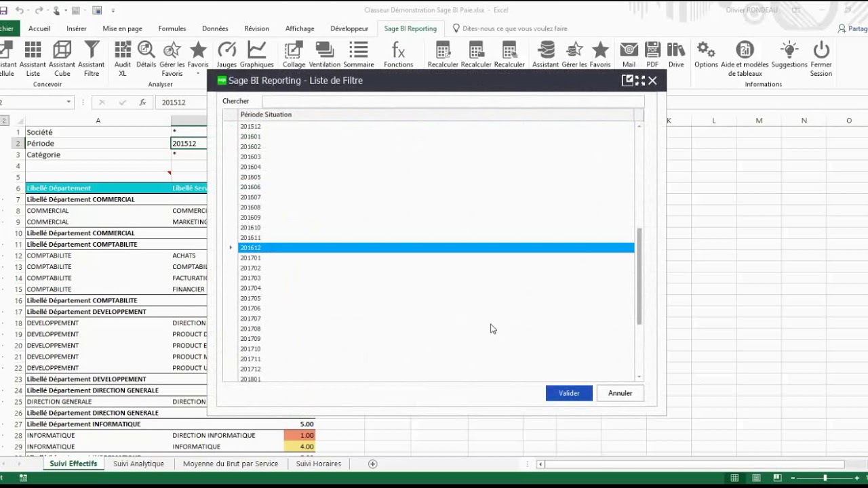
Task: Open the Graphiques chart tool
Action: point(257,55)
